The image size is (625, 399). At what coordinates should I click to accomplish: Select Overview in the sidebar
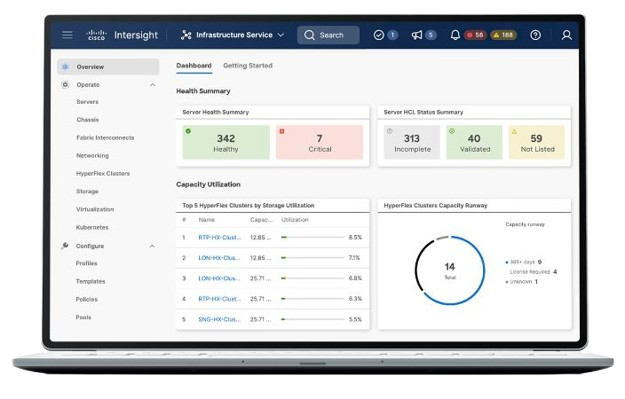108,67
